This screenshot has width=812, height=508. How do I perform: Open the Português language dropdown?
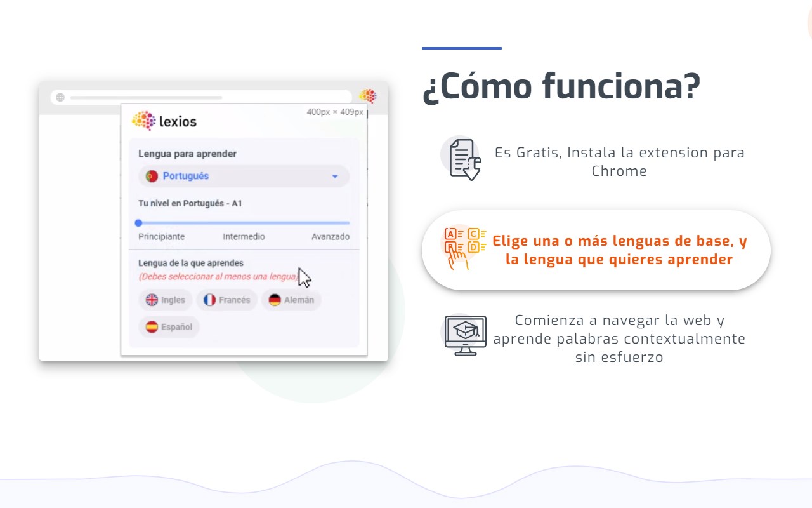click(244, 176)
